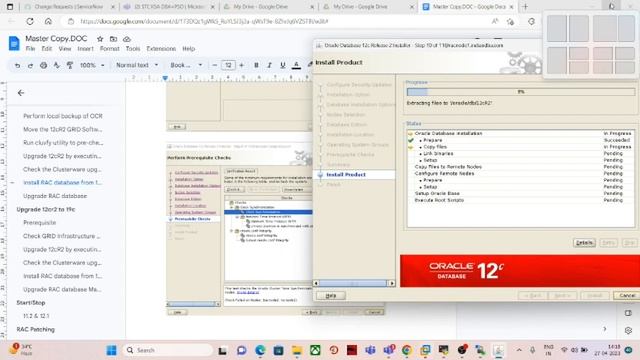
Task: Toggle bold formatting
Action: [256, 65]
